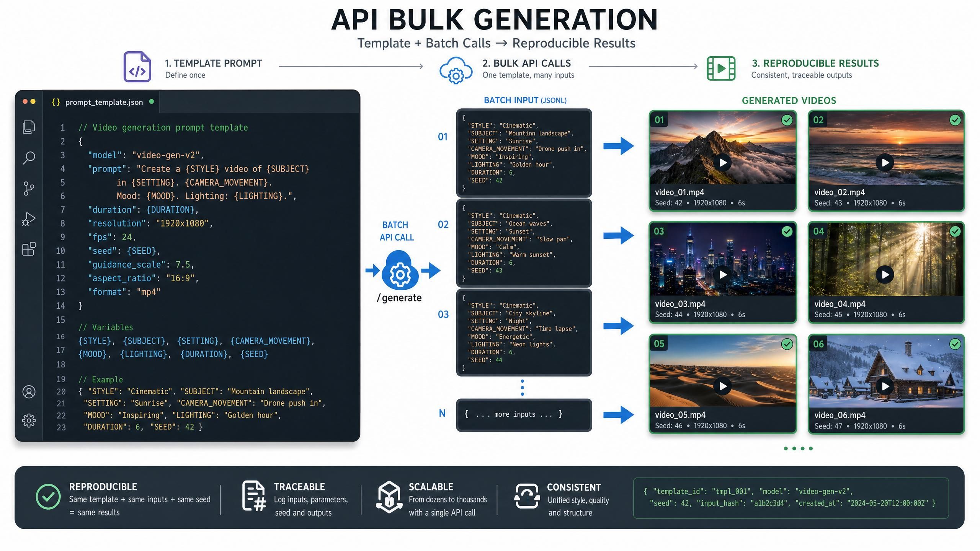Click the 'BATCH INPUT (JSONL)' label
Image resolution: width=980 pixels, height=551 pixels.
[x=525, y=100]
